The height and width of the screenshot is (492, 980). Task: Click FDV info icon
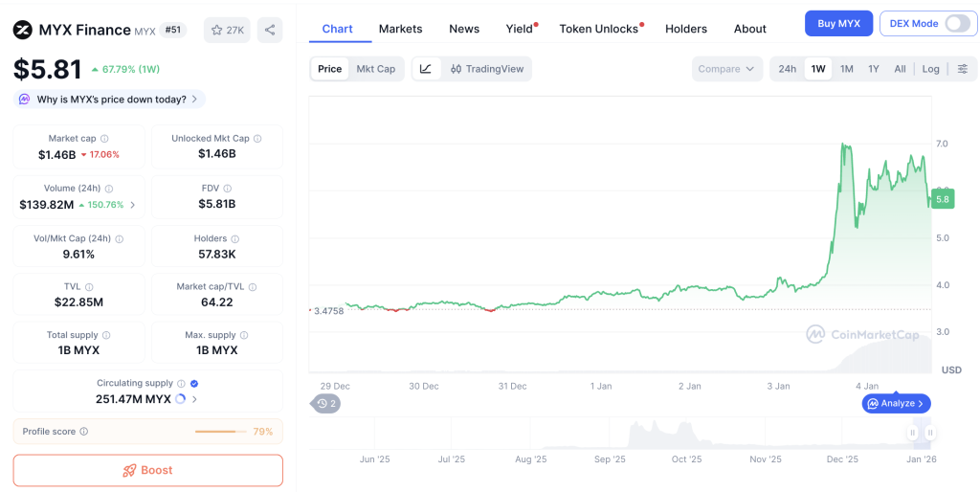228,189
